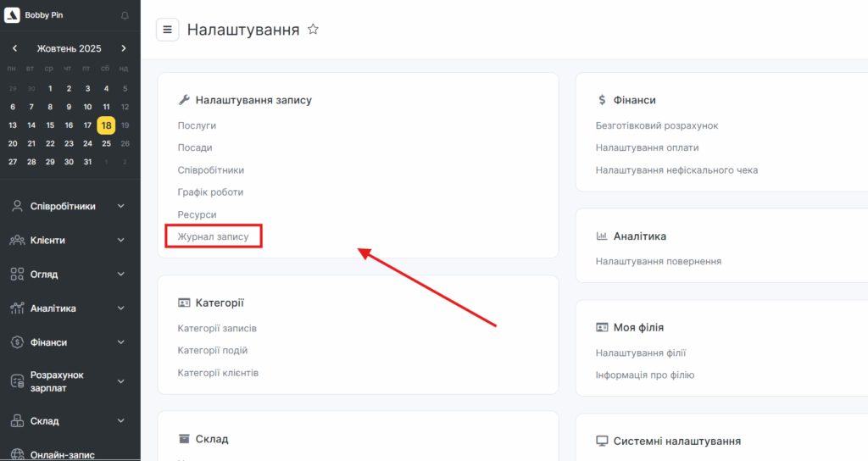Screen dimensions: 868x461
Task: Open Безготівковий розрахунок settings
Action: tap(657, 125)
